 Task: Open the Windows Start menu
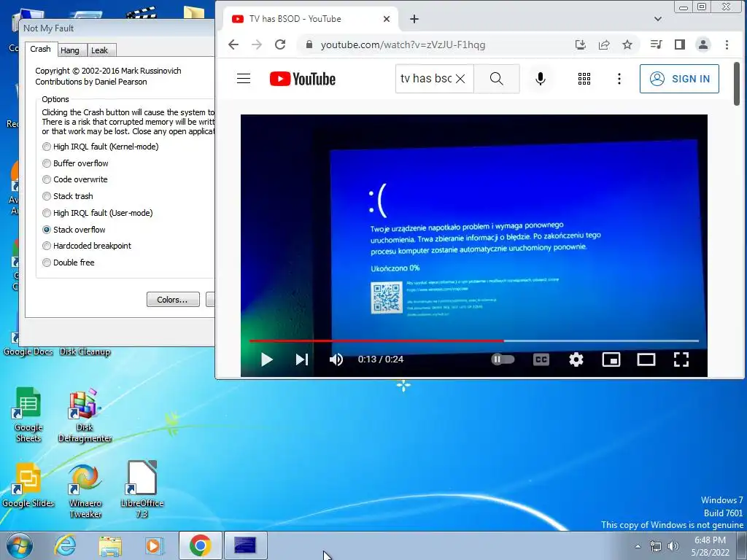pos(20,545)
